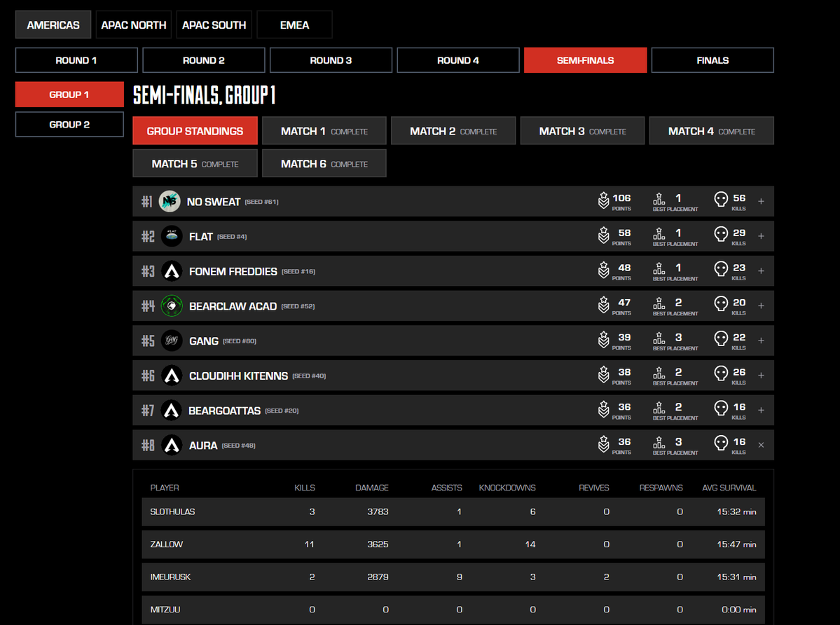Click the Fonem Freddies Apex logo
This screenshot has width=840, height=625.
172,271
